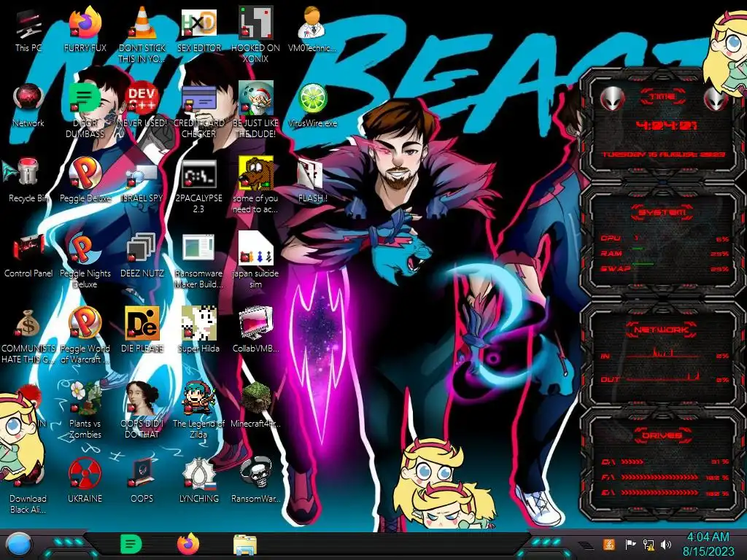Click the SWAP usage row in widget

coord(665,268)
